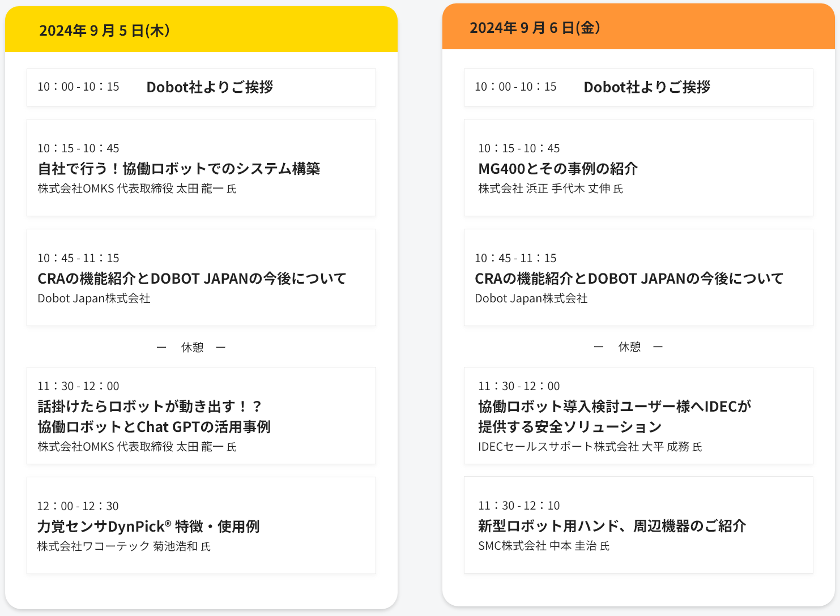Image resolution: width=840 pixels, height=616 pixels.
Task: Click session title 自社で行う!協働ロボットでのシステム構築
Action: tap(179, 169)
